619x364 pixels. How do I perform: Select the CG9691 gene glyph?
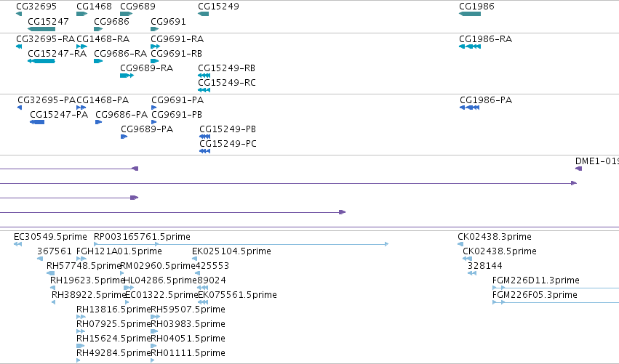click(155, 29)
